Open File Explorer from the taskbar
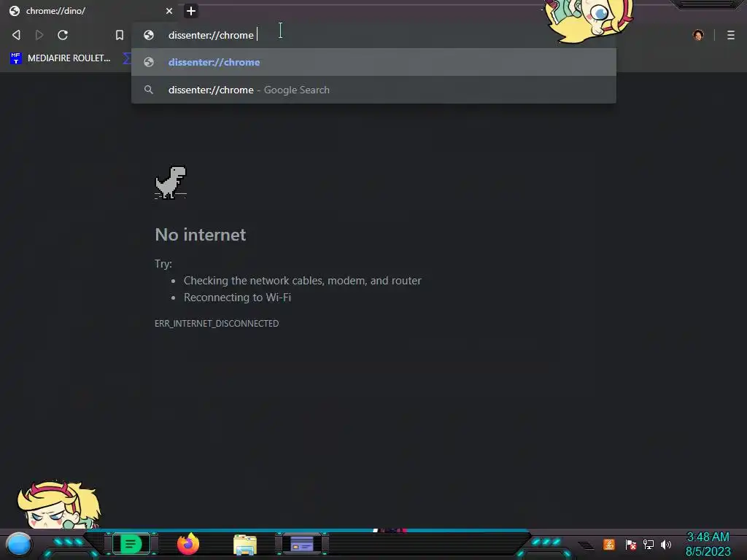The width and height of the screenshot is (747, 560). point(245,544)
